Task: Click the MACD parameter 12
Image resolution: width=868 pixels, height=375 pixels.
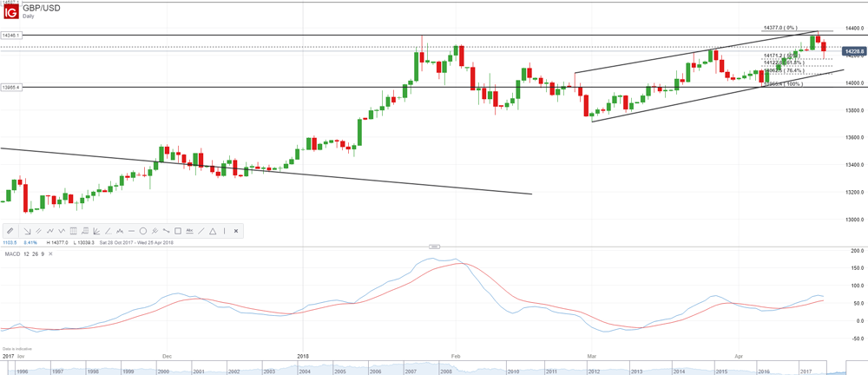Action: 27,253
